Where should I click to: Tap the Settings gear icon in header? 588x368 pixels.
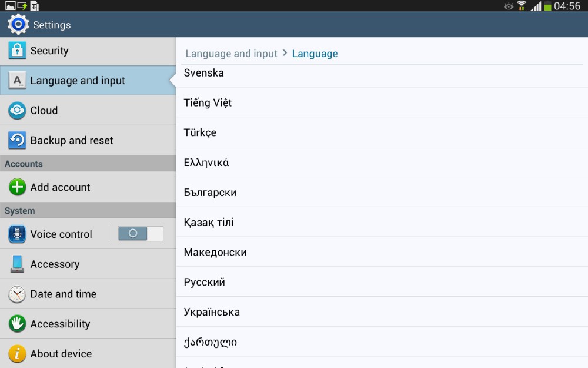18,25
